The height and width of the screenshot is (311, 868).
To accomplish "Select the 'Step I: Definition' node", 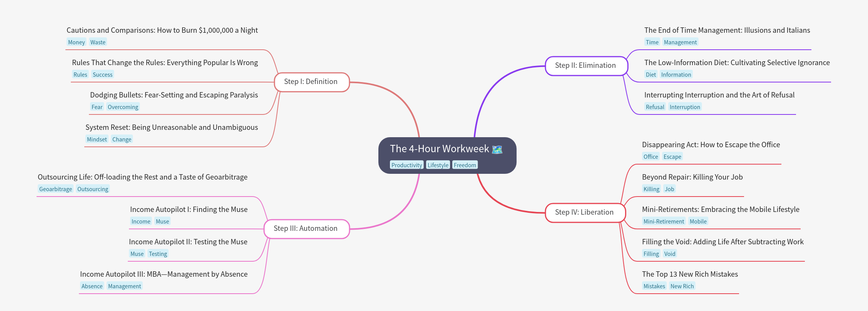I will point(311,82).
